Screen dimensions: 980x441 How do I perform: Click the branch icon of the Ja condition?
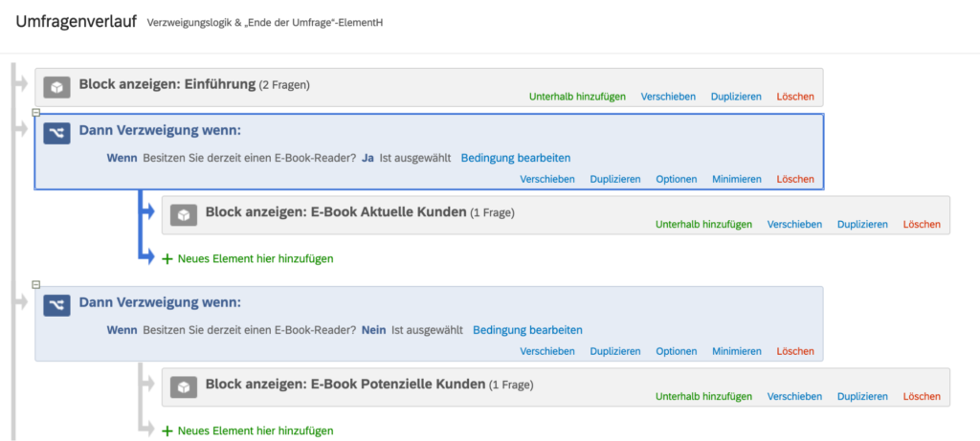(56, 133)
